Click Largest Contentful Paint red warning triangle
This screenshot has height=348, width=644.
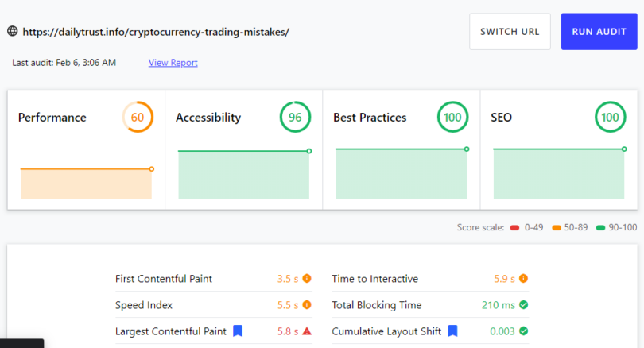(x=307, y=331)
